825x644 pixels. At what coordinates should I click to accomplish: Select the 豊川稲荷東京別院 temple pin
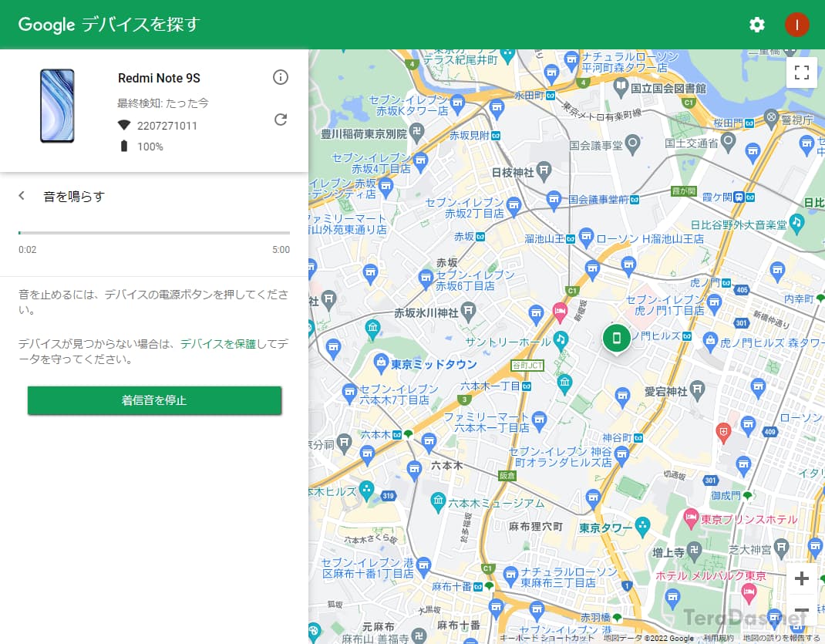(416, 132)
